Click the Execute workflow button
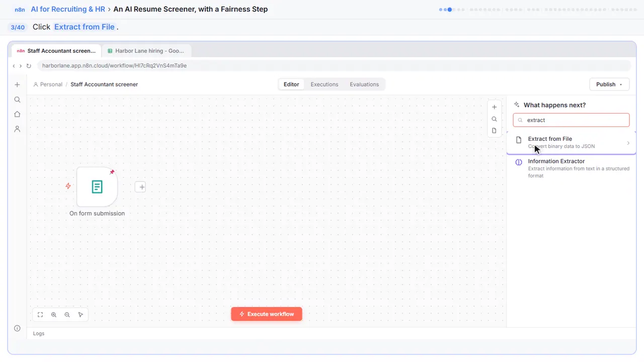644x362 pixels. pos(267,314)
